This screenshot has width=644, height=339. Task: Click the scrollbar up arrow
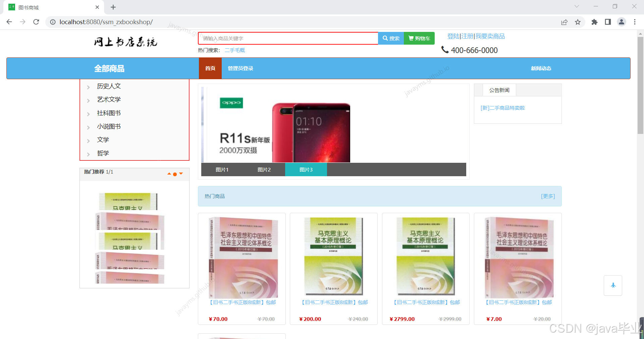(x=640, y=34)
